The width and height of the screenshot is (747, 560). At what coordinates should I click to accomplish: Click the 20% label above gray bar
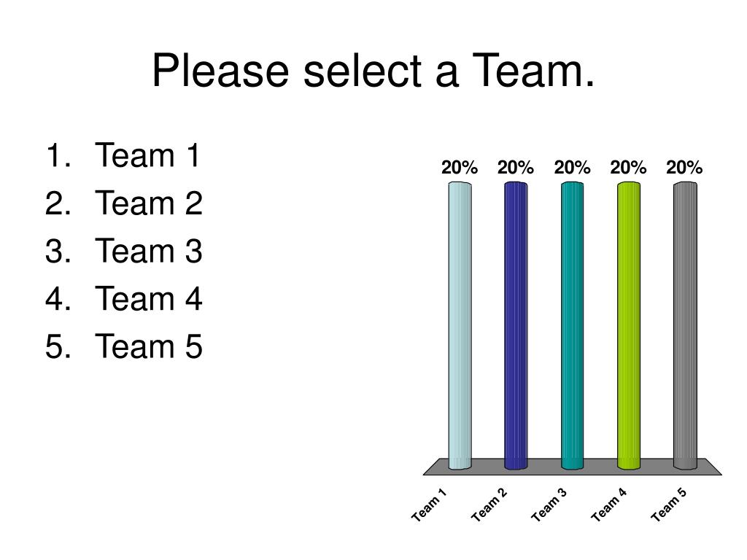(684, 168)
